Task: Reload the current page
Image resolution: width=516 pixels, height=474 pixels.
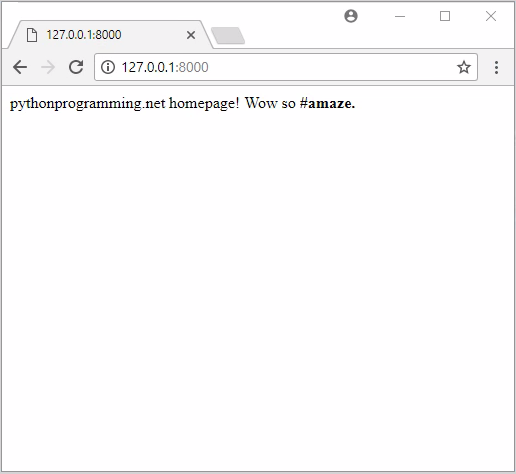Action: 76,67
